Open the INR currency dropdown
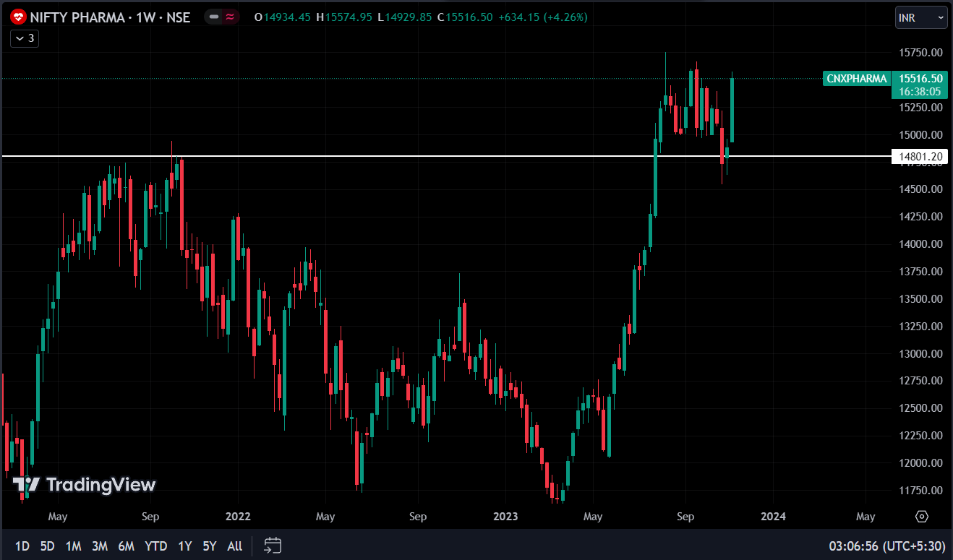953x560 pixels. pyautogui.click(x=921, y=17)
